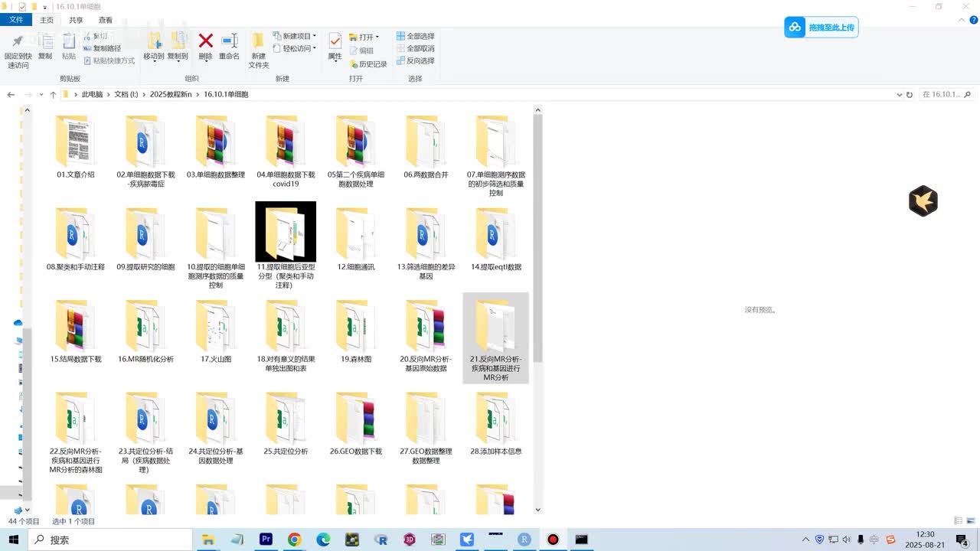Screen dimensions: 980x551
Task: Open Google Chrome from the taskbar
Action: [x=295, y=540]
